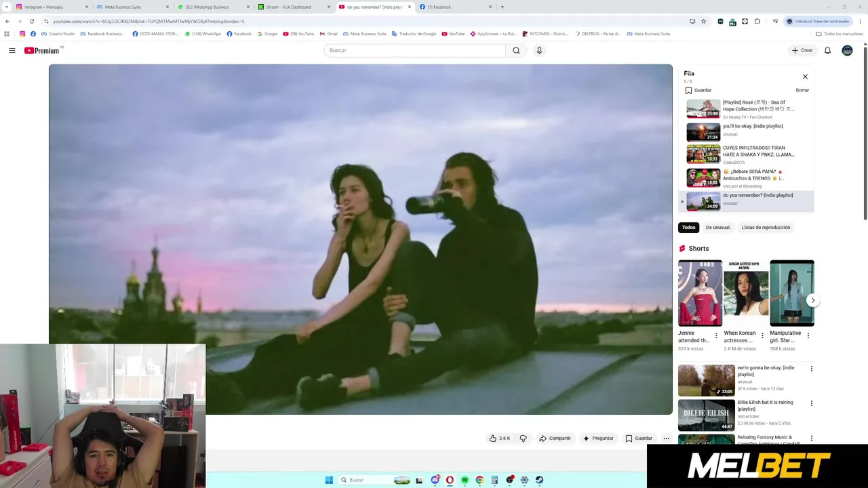Screen dimensions: 868x488
Task: Open options for Billie Eilish raining playlist
Action: point(811,403)
